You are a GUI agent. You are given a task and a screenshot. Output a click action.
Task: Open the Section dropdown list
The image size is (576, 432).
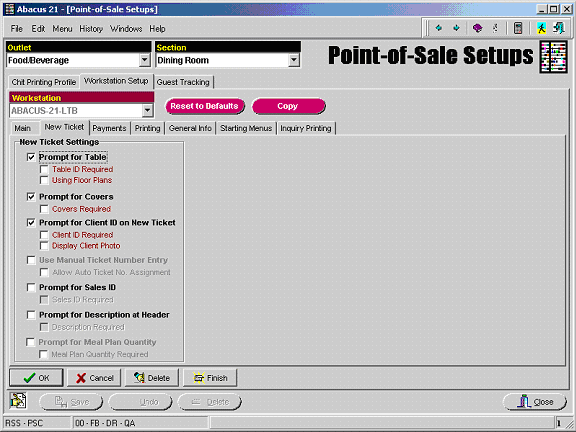coord(294,60)
